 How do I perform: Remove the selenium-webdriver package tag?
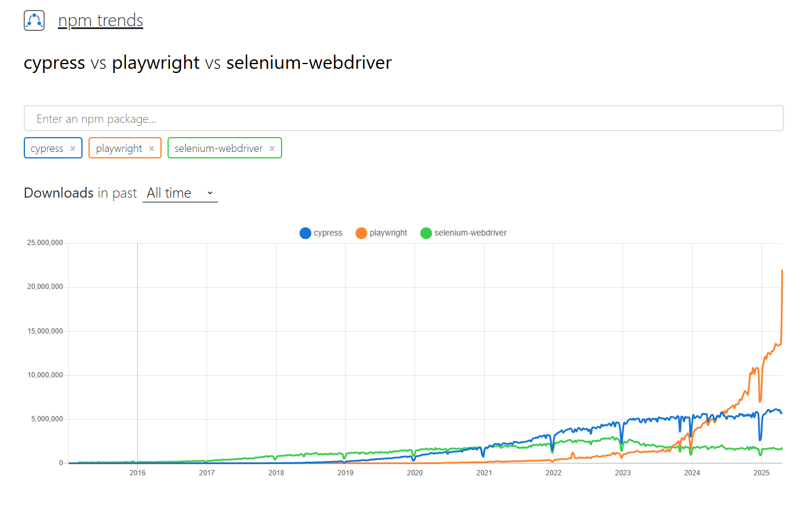pyautogui.click(x=272, y=148)
